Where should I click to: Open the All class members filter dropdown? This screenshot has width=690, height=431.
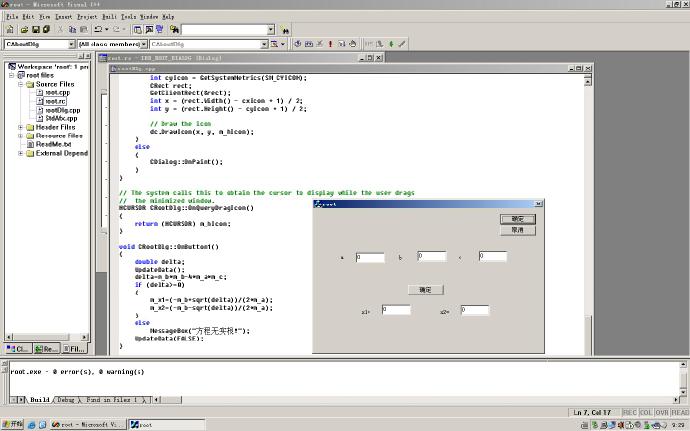pyautogui.click(x=143, y=44)
